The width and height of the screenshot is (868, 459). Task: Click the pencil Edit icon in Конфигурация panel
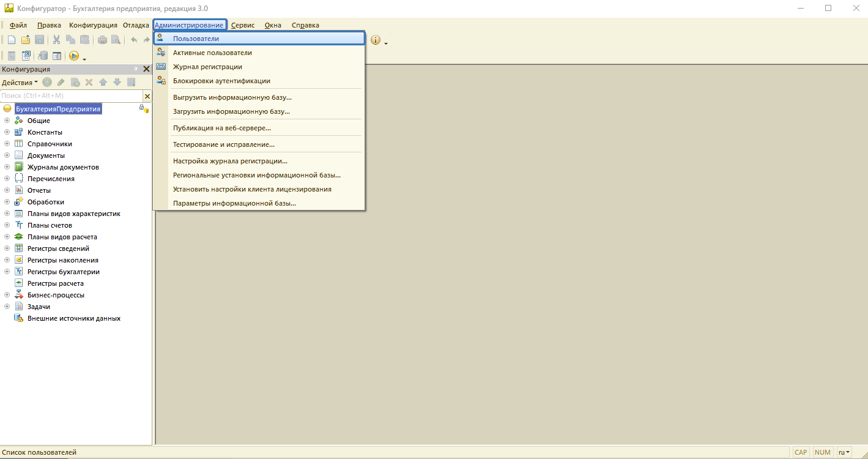[x=61, y=82]
